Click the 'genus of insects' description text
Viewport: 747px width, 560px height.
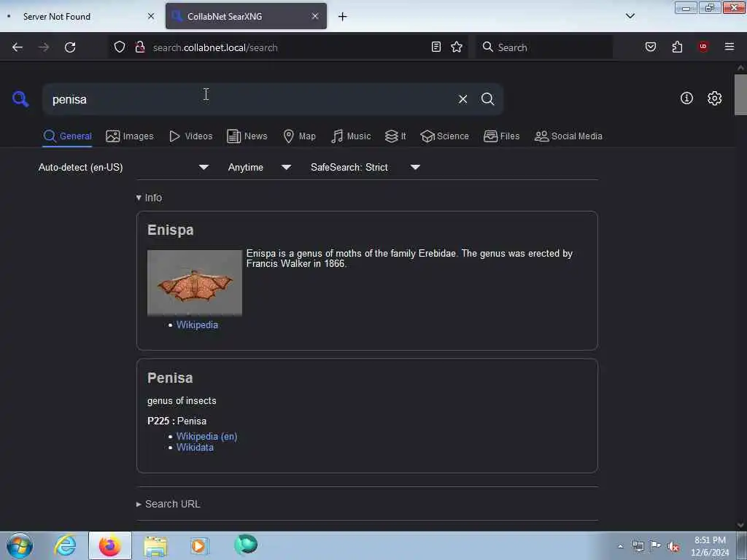(182, 401)
